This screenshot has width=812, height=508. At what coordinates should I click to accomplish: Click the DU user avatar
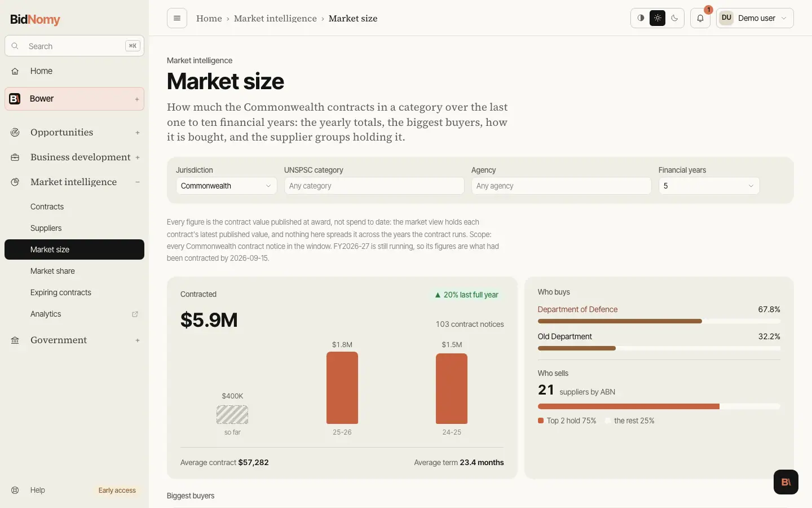pyautogui.click(x=726, y=18)
